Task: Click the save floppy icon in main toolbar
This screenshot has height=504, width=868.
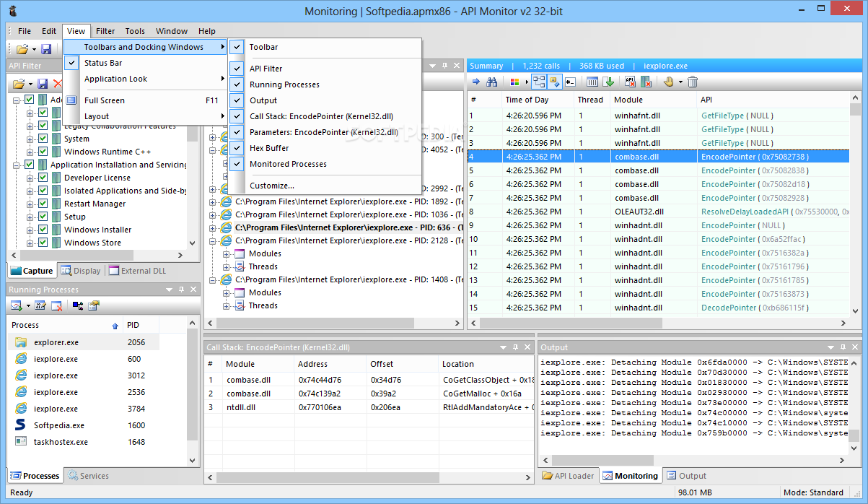Action: point(46,49)
